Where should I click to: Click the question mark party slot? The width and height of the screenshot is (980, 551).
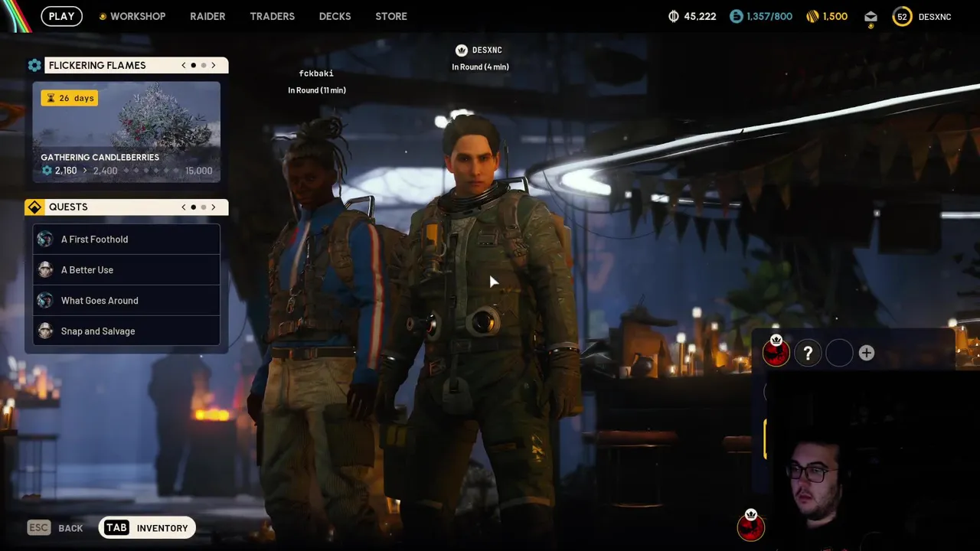point(808,353)
